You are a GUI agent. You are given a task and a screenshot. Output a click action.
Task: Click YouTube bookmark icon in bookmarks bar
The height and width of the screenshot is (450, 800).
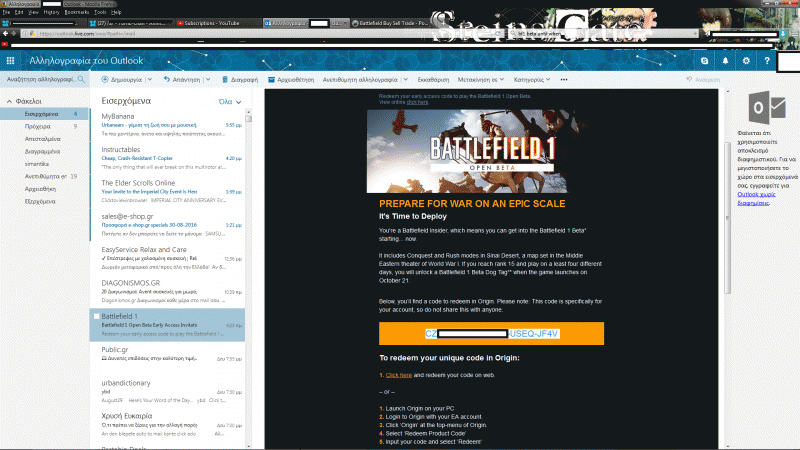tap(5, 44)
